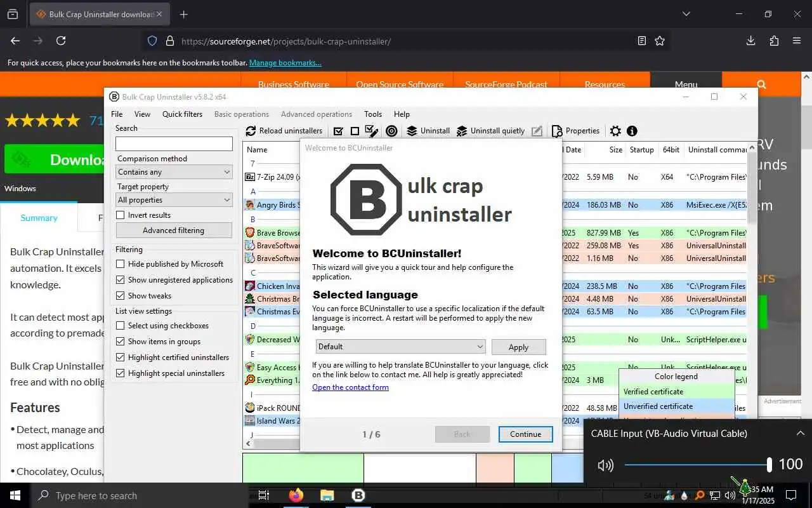
Task: Click the Firefox extensions puzzle icon
Action: [x=774, y=41]
